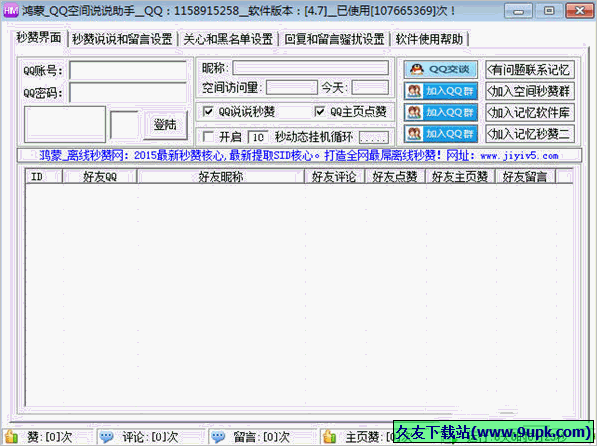The image size is (597, 446).
Task: Open the 软件使用帮助 tab
Action: (x=429, y=39)
